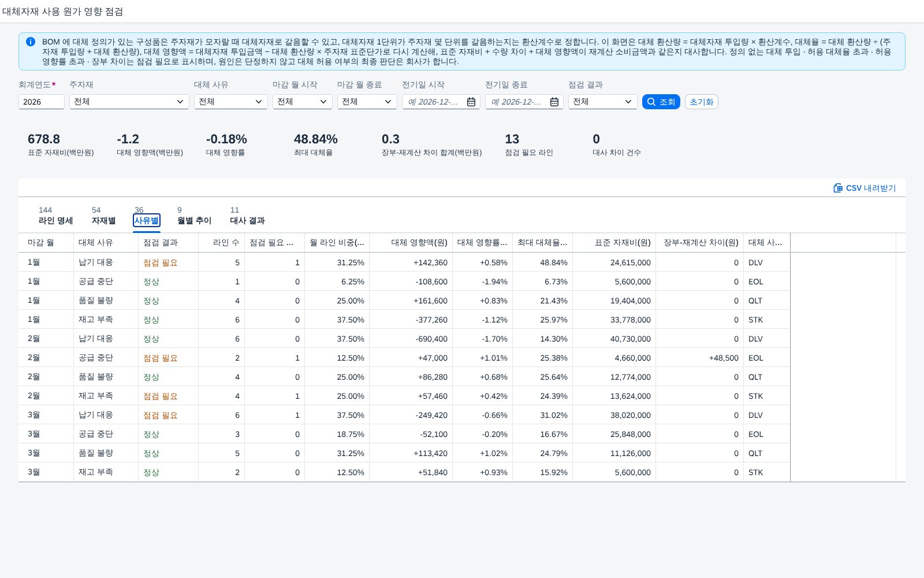This screenshot has height=578, width=924.
Task: Select the +48,500 difference cell
Action: pos(700,358)
